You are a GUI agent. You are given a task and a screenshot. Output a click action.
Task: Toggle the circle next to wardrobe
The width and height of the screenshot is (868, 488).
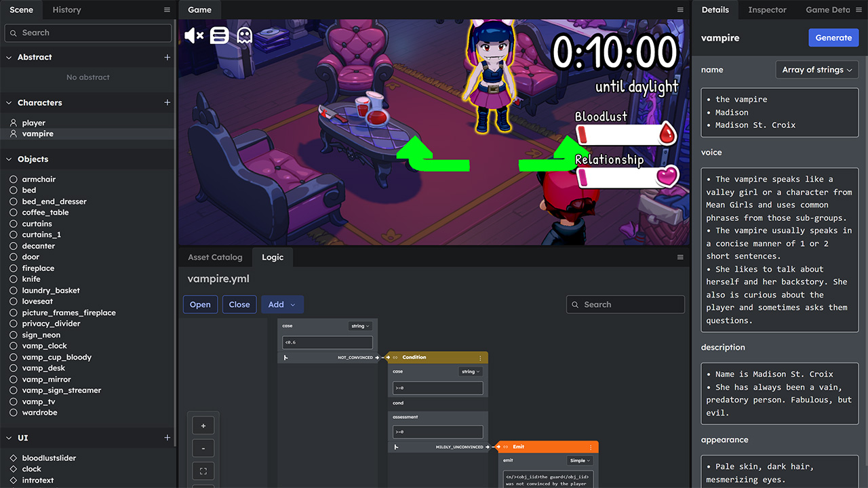[x=12, y=412]
